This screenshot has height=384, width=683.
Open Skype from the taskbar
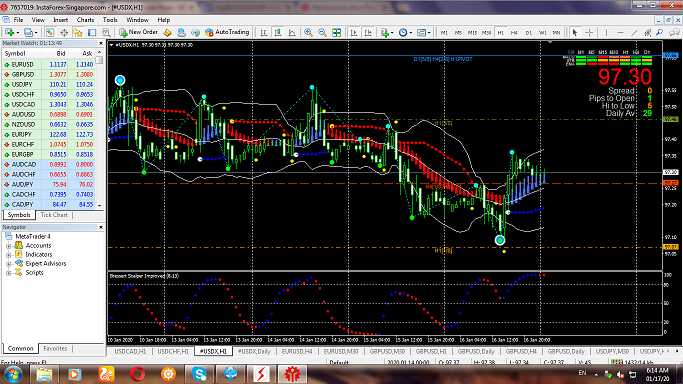click(x=199, y=374)
